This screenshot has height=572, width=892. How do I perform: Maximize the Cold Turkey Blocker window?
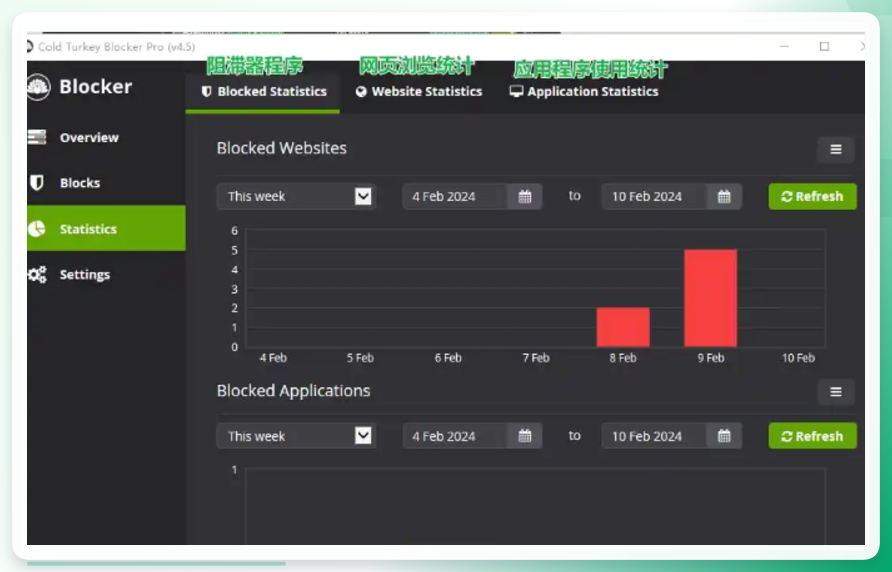824,46
